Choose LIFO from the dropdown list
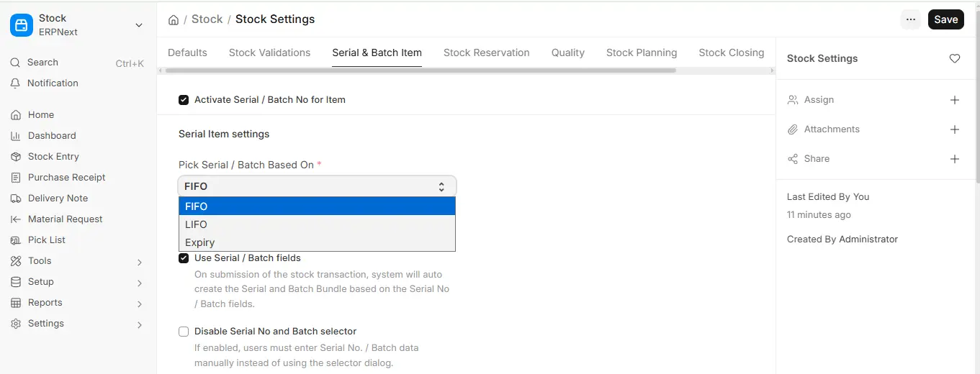Image resolution: width=980 pixels, height=374 pixels. 317,224
